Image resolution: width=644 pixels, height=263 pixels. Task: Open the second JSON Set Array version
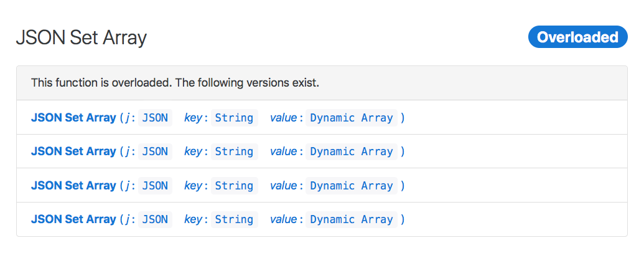[x=73, y=151]
